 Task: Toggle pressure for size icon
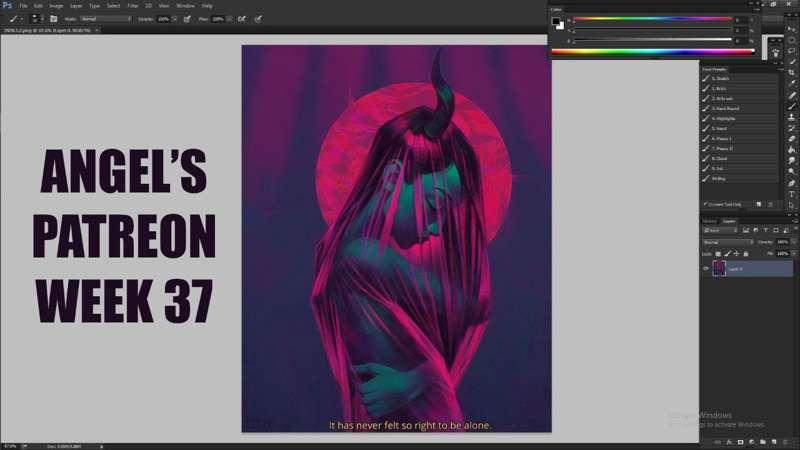tap(258, 19)
